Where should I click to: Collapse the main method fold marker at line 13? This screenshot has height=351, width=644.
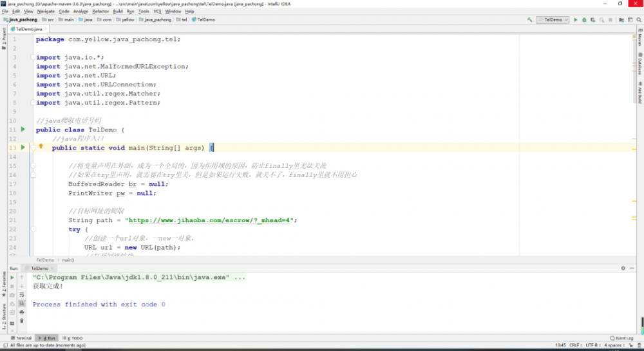33,147
